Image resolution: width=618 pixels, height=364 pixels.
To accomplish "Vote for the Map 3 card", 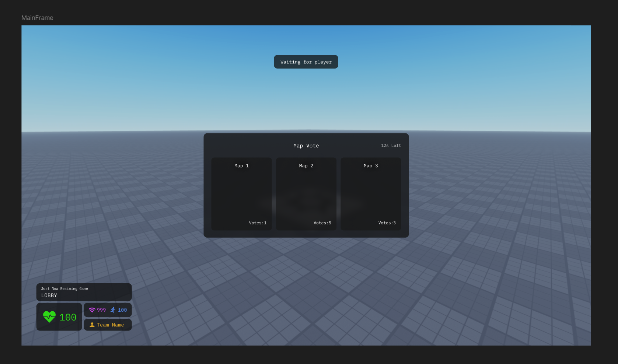I will tap(371, 194).
